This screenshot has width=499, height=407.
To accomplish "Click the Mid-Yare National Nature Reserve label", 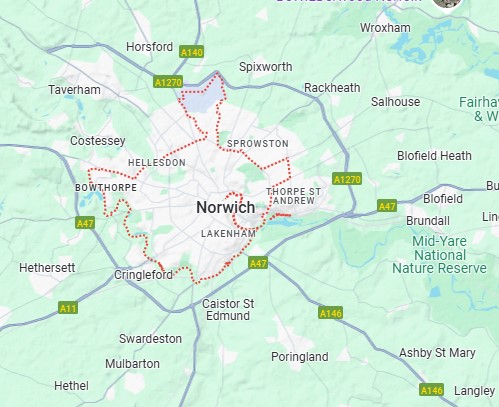I will [439, 255].
